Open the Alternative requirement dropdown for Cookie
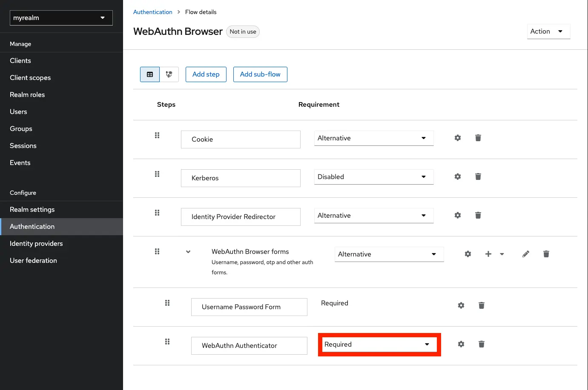 [373, 138]
